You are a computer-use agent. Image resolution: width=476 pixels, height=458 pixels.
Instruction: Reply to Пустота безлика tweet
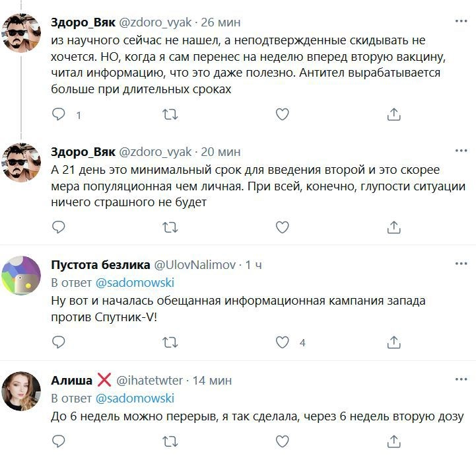coord(59,342)
